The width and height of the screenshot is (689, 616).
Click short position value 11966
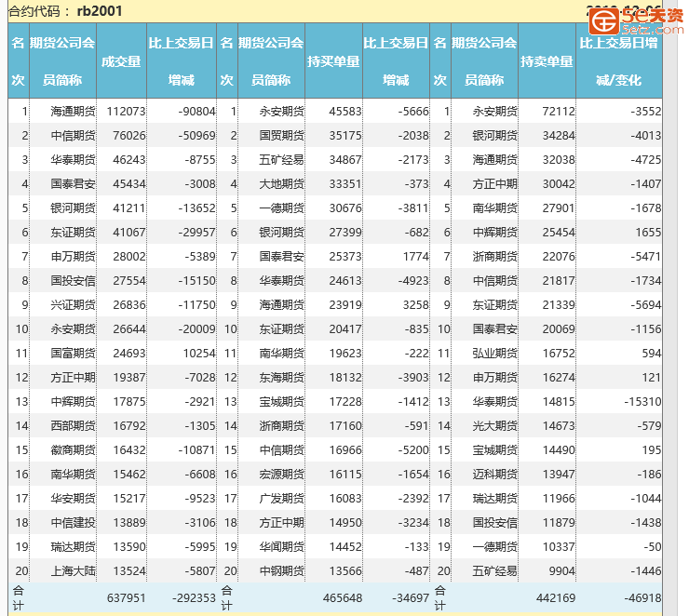559,499
